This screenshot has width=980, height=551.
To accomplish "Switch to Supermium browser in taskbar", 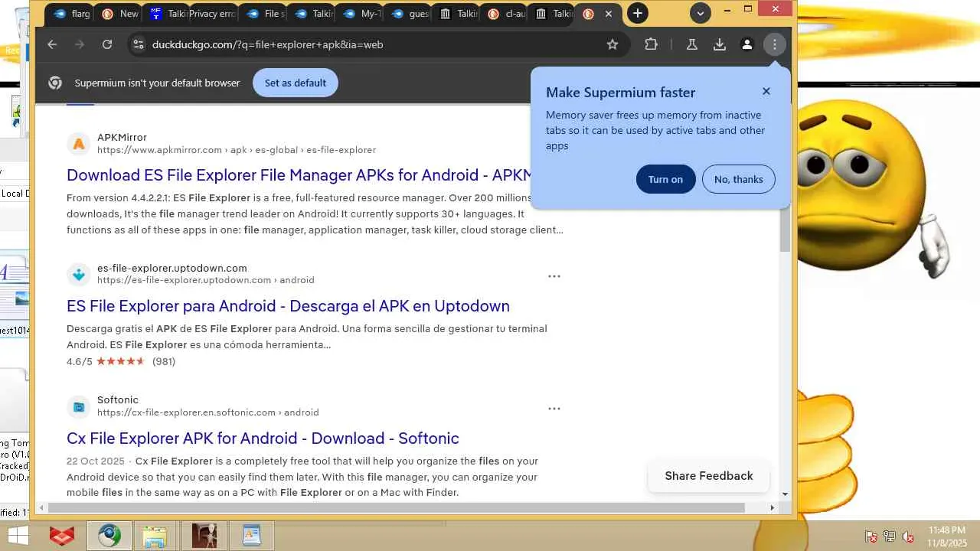I will coord(109,536).
